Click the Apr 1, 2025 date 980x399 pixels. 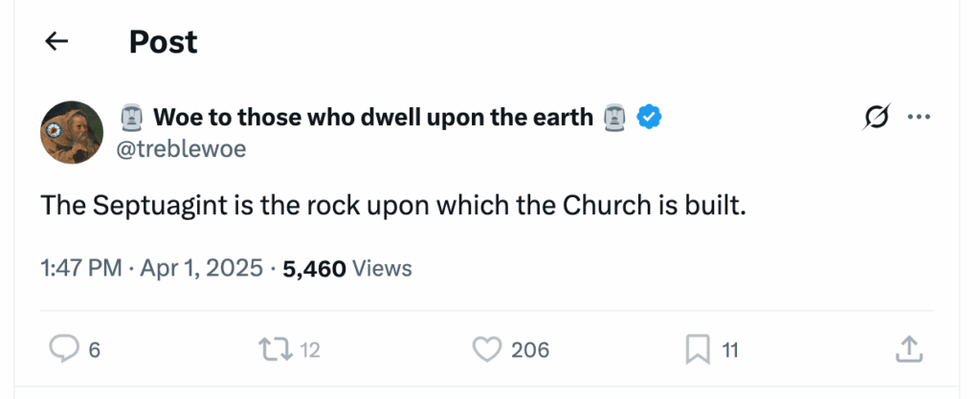pyautogui.click(x=202, y=269)
